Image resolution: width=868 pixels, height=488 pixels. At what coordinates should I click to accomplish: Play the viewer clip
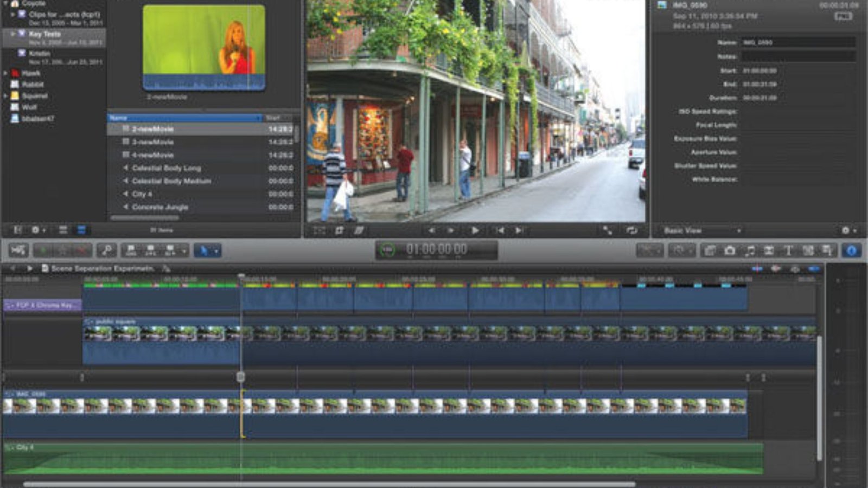coord(475,230)
